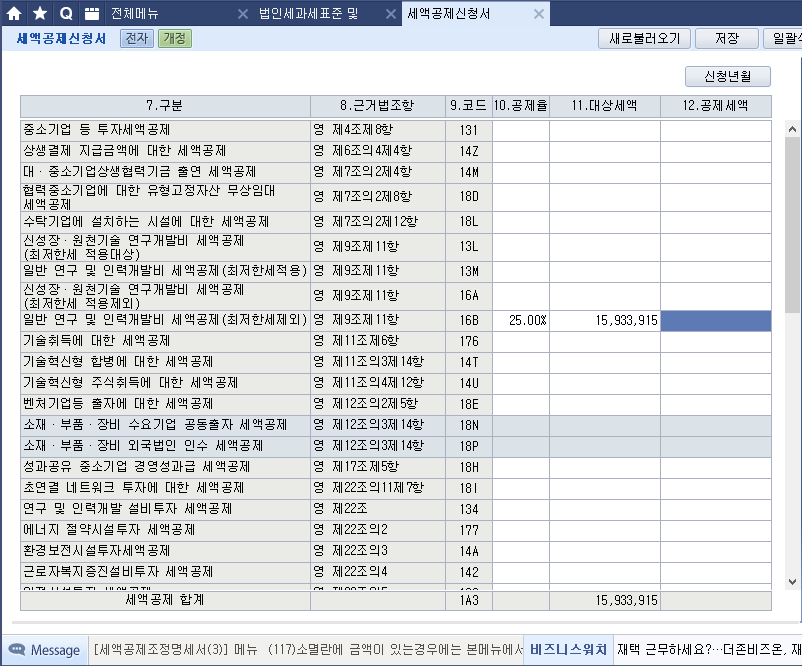The height and width of the screenshot is (666, 802).
Task: Click the 7.구분 column header
Action: (165, 106)
